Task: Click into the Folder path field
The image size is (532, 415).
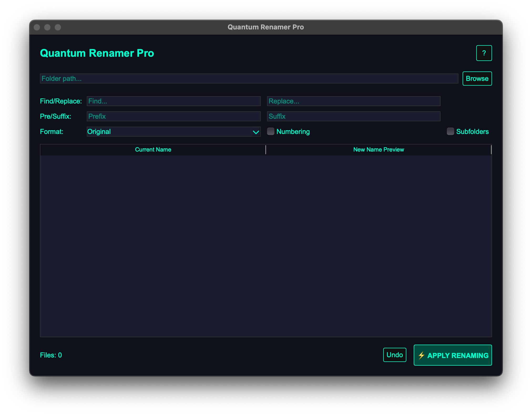Action: click(x=249, y=79)
